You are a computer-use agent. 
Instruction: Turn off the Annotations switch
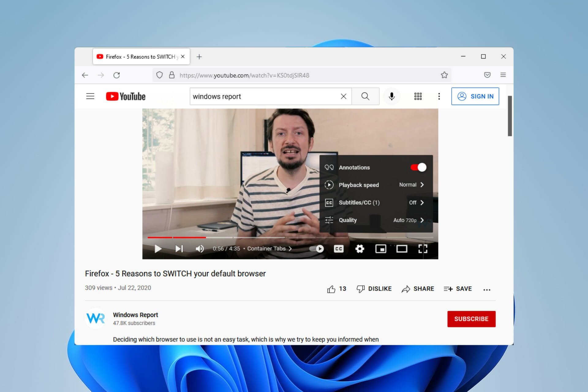click(x=418, y=167)
